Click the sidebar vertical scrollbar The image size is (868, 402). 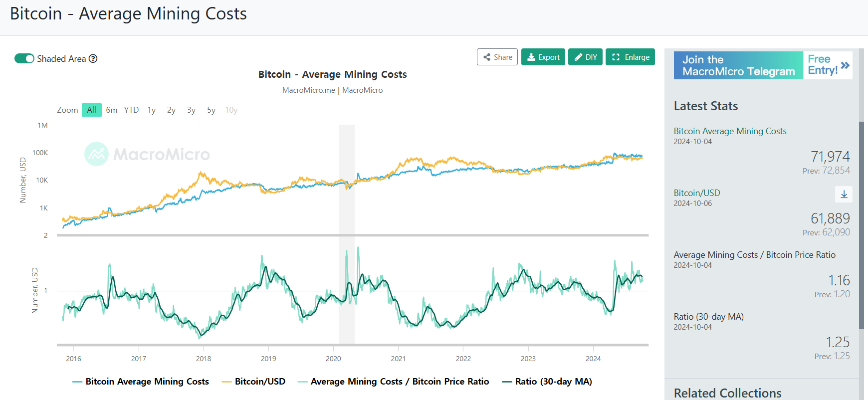(862, 224)
